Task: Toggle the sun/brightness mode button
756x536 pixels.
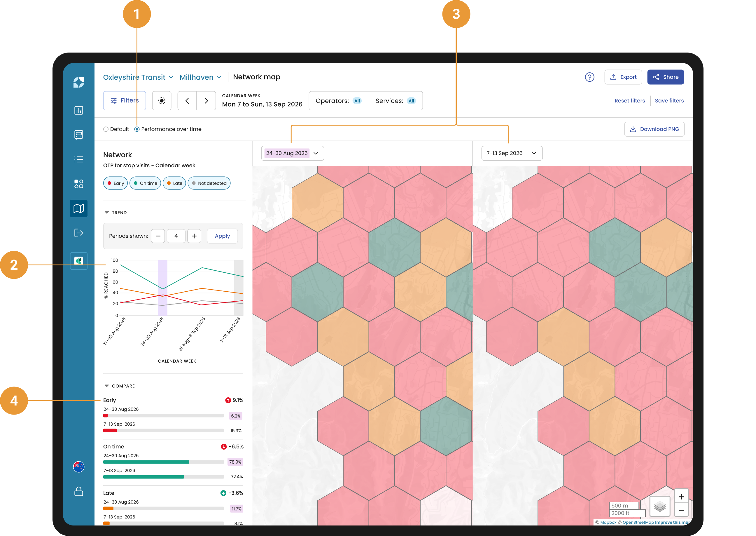Action: (162, 101)
